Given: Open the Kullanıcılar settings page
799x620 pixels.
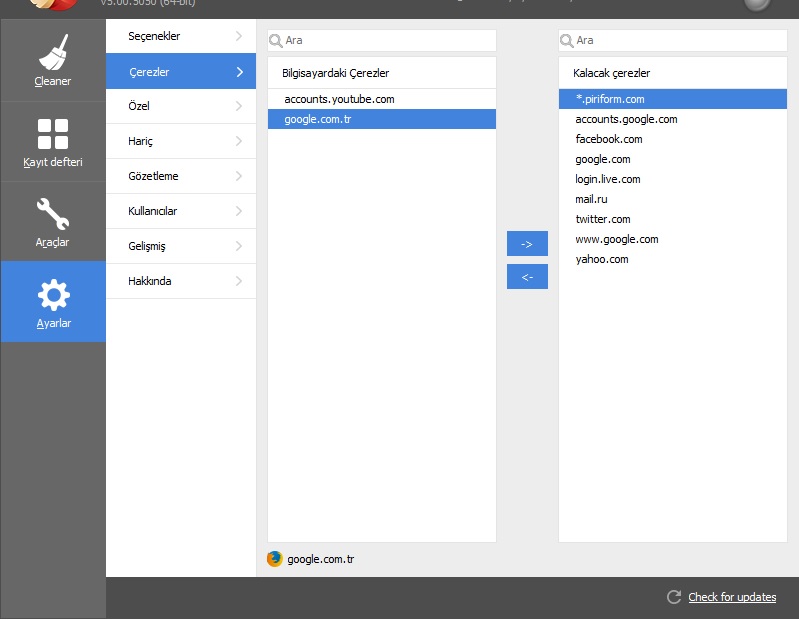Looking at the screenshot, I should coord(181,211).
